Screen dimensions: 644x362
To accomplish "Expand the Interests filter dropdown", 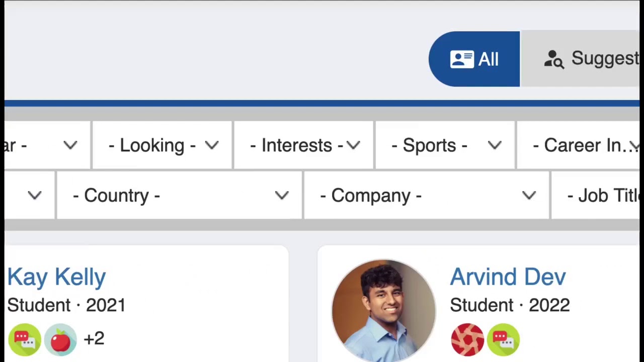I will [x=304, y=145].
